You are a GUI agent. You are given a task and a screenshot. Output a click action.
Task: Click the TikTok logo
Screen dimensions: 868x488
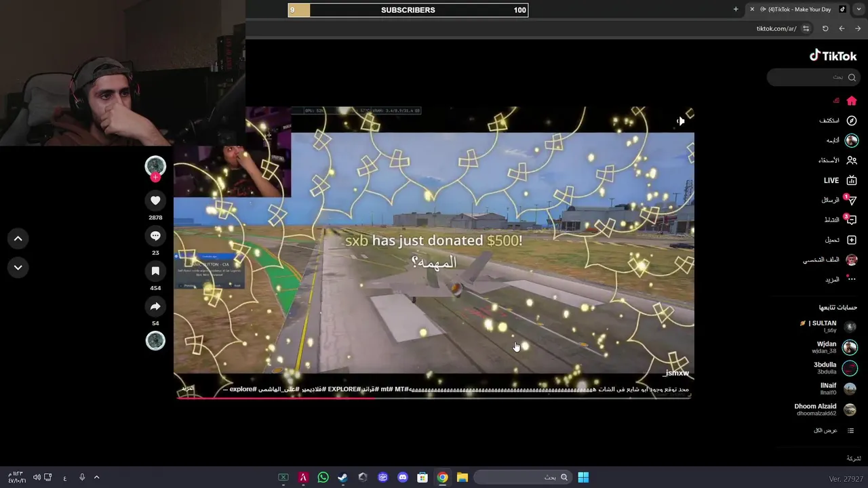click(833, 56)
